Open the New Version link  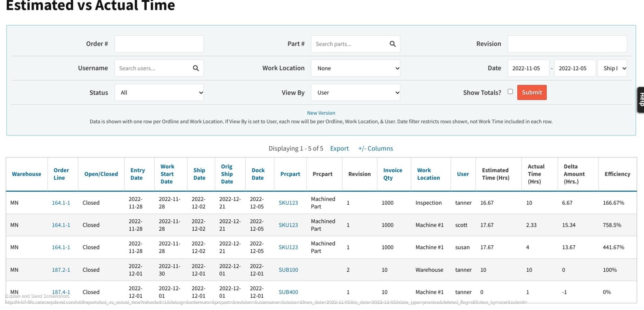[321, 113]
